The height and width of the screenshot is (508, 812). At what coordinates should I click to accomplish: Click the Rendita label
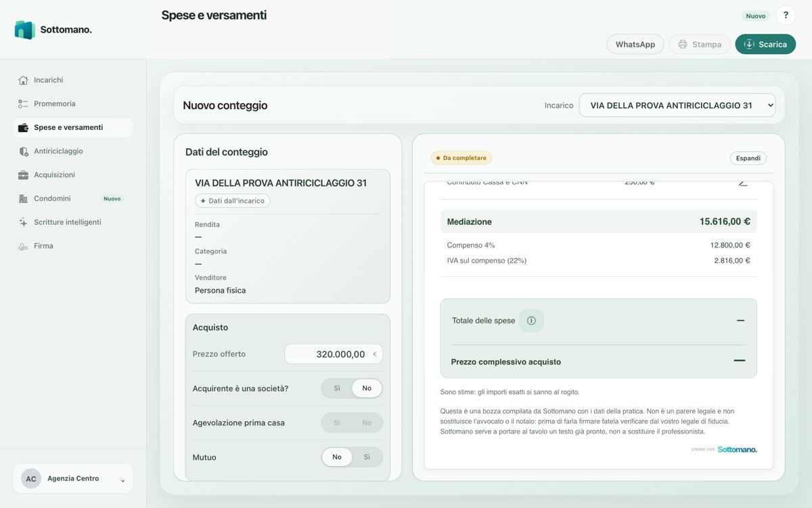[x=207, y=224]
